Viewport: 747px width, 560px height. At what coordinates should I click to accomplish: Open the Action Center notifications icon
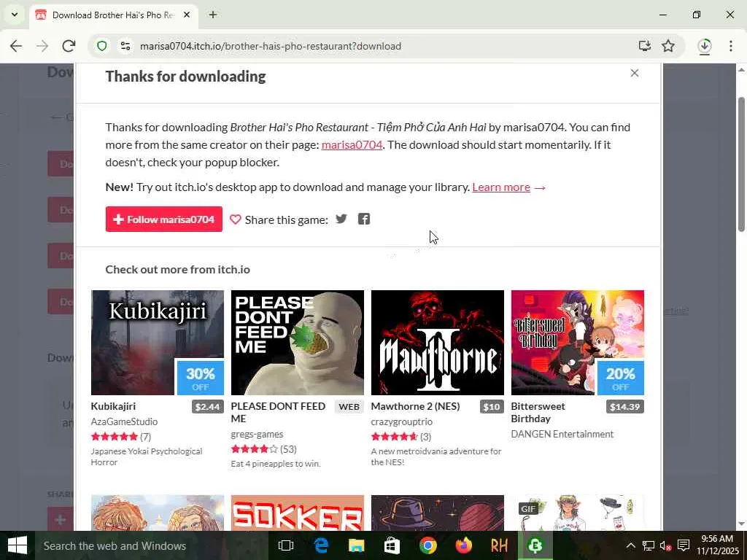(x=684, y=545)
